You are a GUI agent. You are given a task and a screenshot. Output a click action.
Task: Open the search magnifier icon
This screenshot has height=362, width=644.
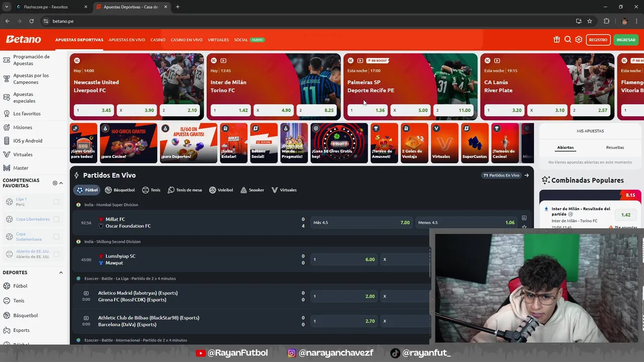click(568, 40)
